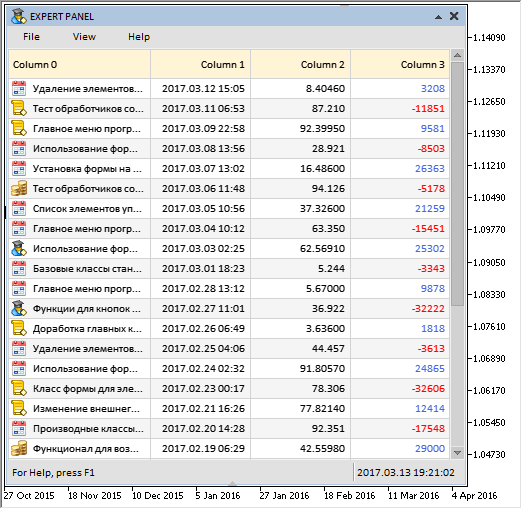Click the Column 0 header
The height and width of the screenshot is (508, 522).
click(x=79, y=64)
